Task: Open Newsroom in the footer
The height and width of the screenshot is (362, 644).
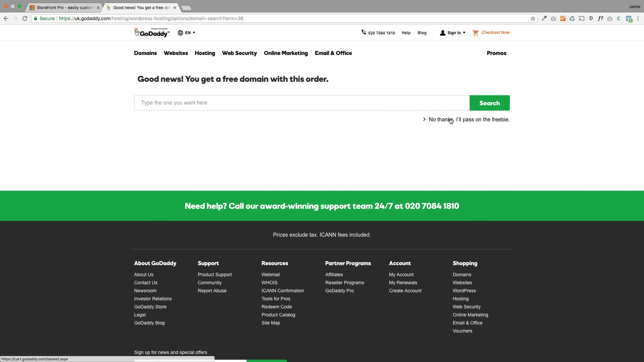Action: tap(145, 291)
